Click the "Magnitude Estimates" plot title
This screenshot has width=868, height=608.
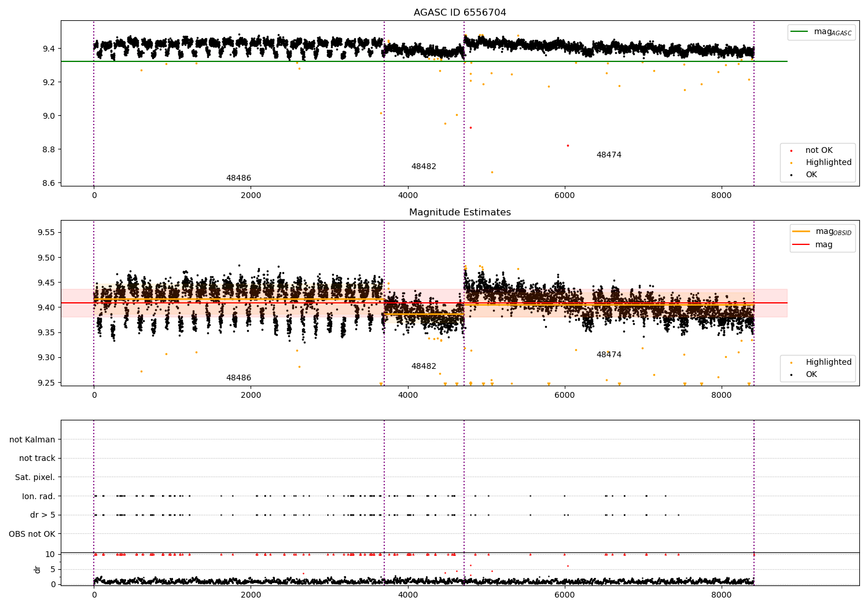[x=459, y=213]
